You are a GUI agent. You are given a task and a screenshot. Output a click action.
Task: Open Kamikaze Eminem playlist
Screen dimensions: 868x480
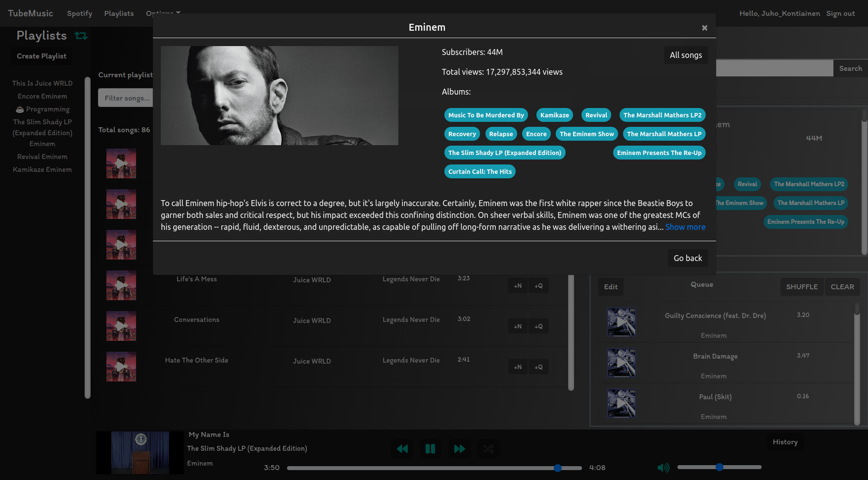[x=43, y=169]
